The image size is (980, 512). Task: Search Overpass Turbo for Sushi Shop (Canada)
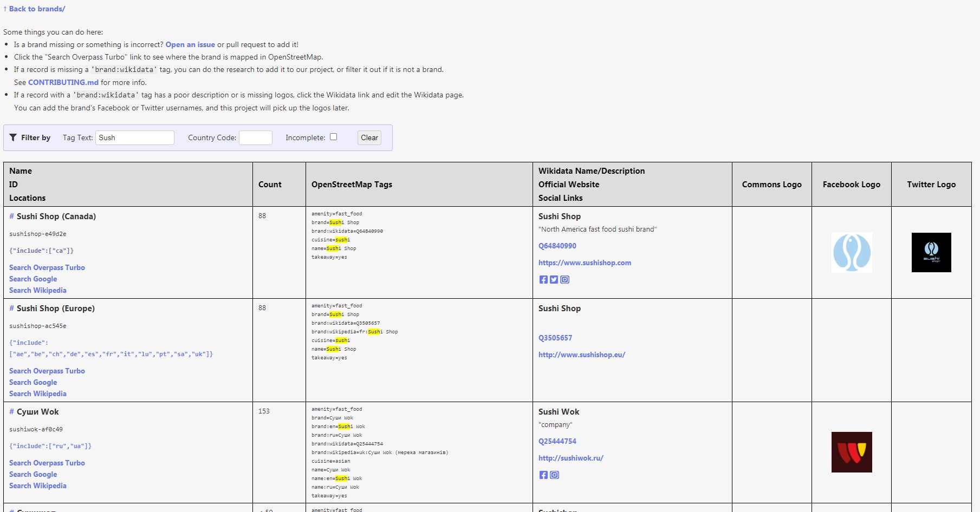(47, 267)
